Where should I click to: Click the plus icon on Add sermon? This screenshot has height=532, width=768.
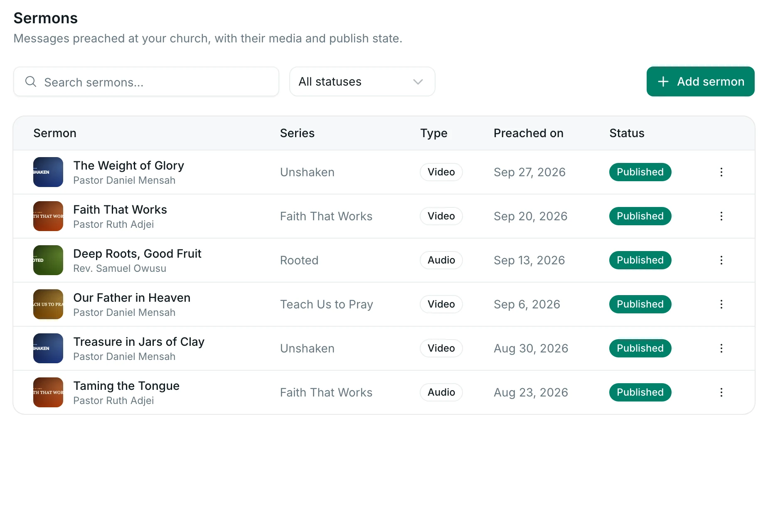(663, 81)
